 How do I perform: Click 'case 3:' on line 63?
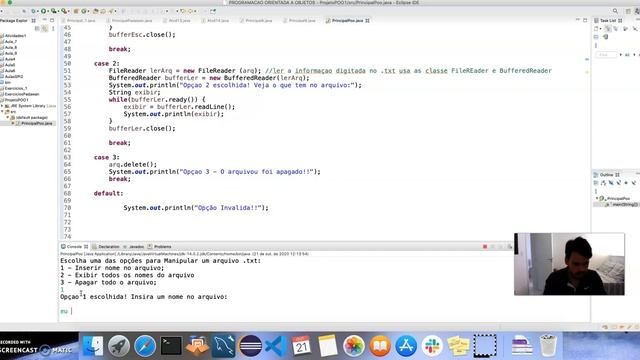tap(107, 157)
